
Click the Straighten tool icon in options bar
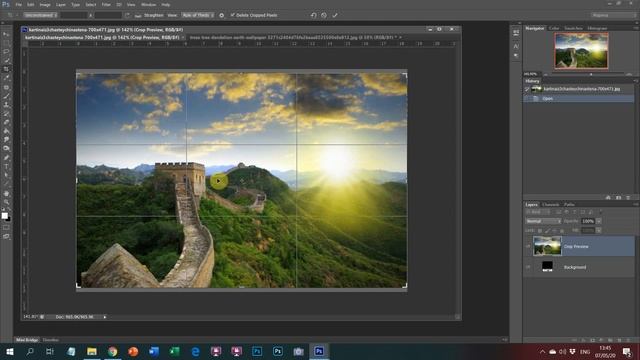[x=138, y=15]
